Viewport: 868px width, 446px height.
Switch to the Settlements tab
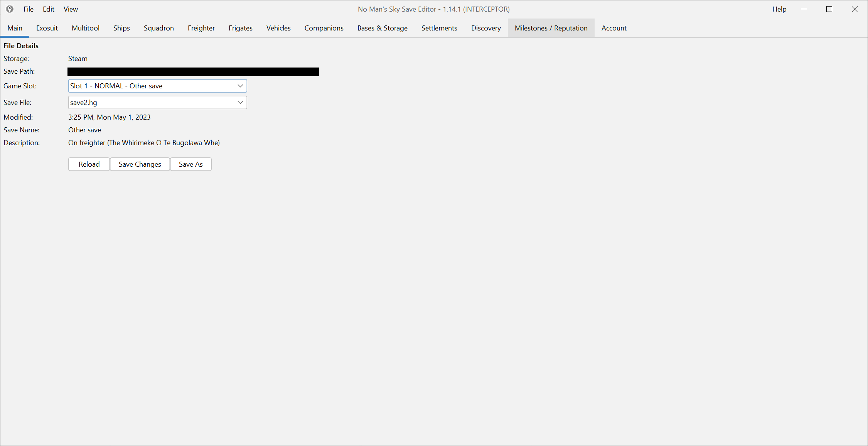439,28
